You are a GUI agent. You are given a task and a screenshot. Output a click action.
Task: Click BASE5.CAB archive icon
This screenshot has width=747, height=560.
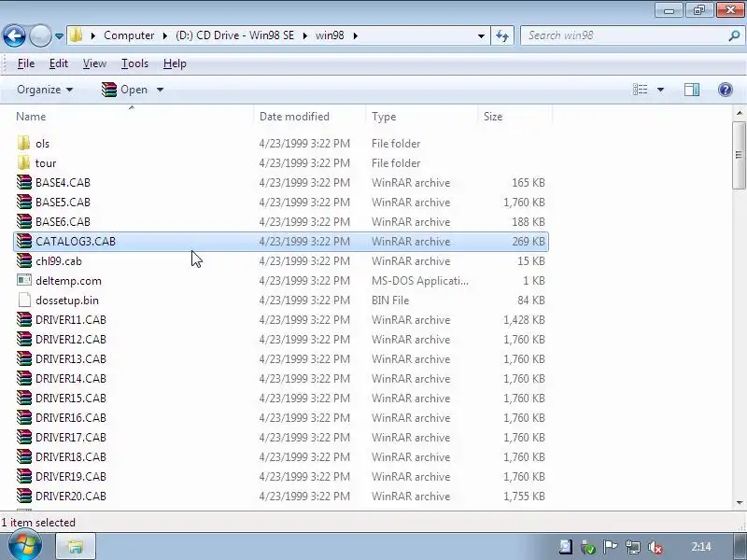tap(24, 202)
